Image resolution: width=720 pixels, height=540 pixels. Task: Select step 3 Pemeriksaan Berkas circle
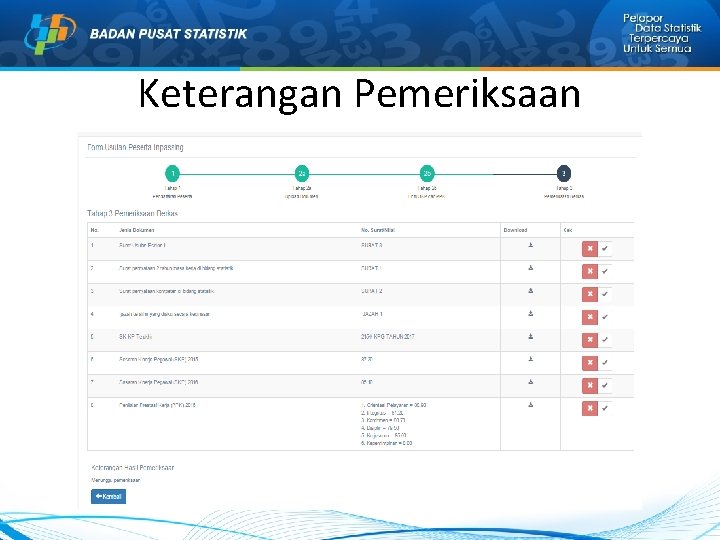click(564, 174)
